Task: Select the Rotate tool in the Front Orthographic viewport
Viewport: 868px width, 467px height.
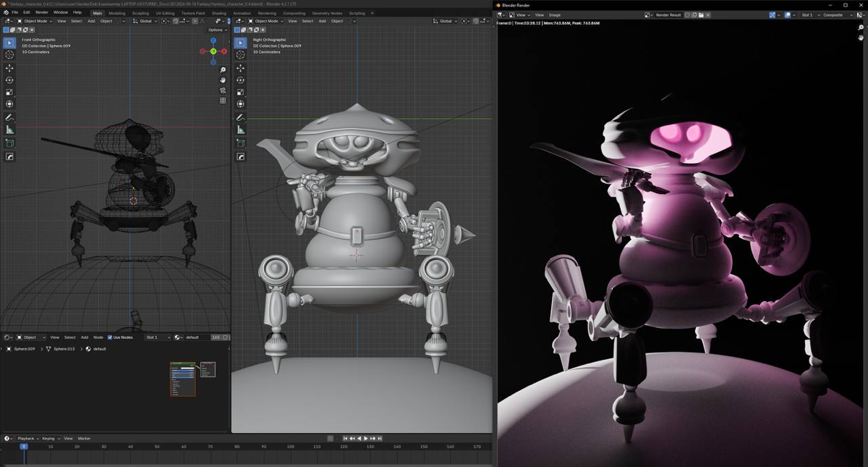Action: pos(9,80)
